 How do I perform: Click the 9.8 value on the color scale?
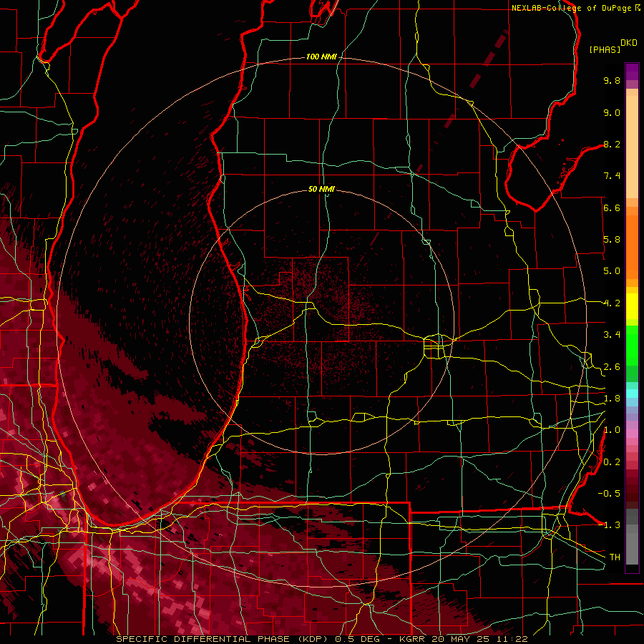(x=612, y=80)
